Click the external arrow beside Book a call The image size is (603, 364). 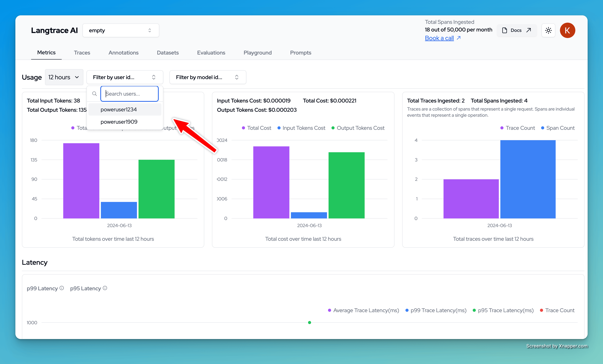(x=459, y=38)
